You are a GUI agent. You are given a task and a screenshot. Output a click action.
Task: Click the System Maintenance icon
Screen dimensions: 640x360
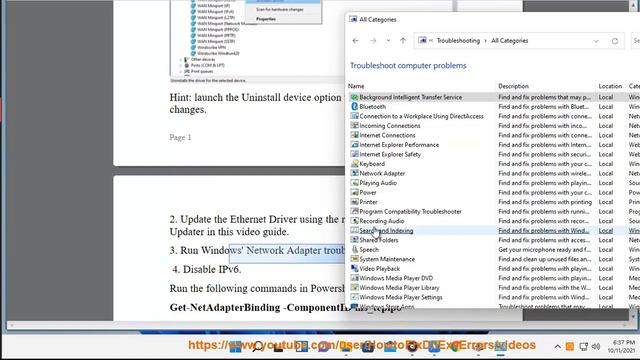[x=354, y=259]
